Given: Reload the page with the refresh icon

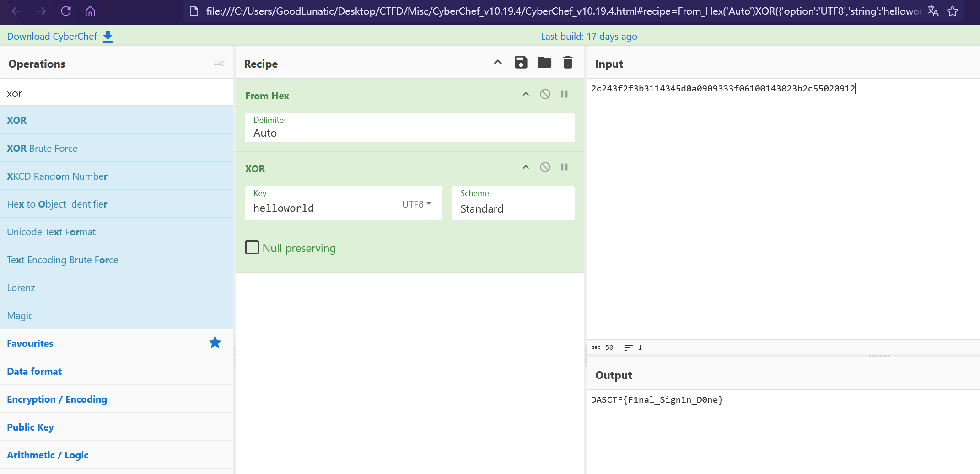Looking at the screenshot, I should click(x=66, y=11).
